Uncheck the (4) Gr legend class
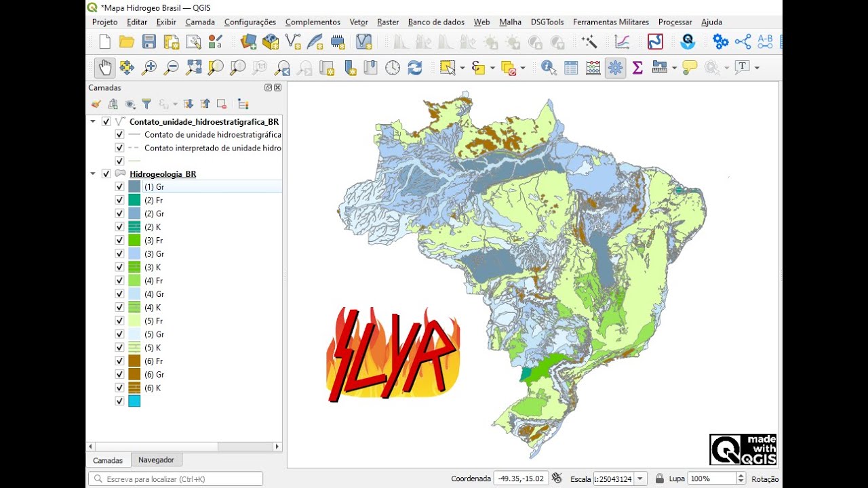The height and width of the screenshot is (488, 868). pos(119,294)
